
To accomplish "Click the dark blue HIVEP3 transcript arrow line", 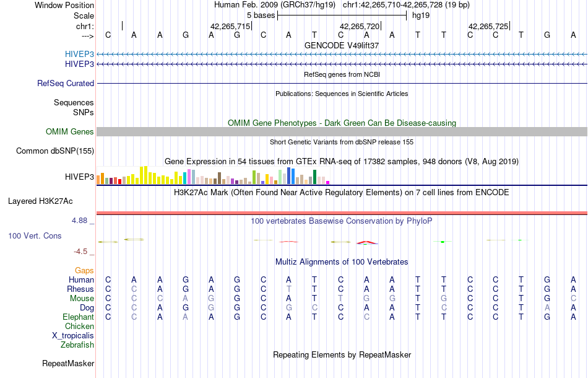I will point(342,64).
